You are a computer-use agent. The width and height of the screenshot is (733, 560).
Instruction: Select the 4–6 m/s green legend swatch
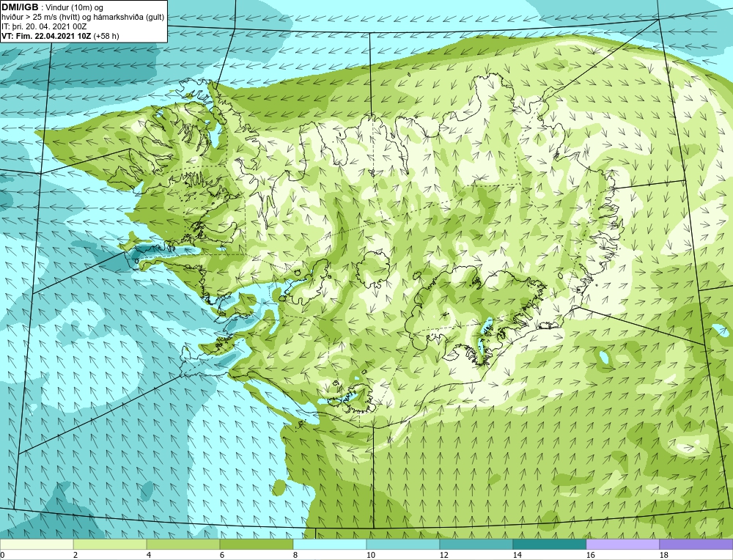click(183, 544)
